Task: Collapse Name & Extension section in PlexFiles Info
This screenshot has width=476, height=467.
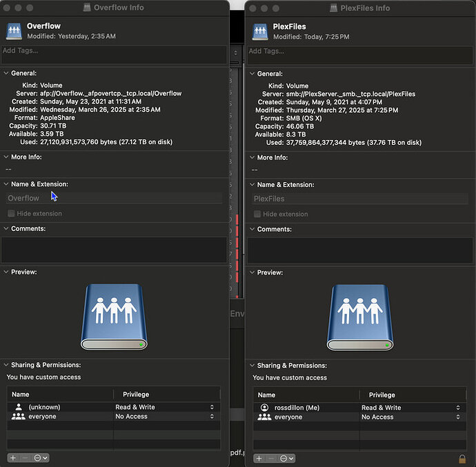Action: coord(252,185)
